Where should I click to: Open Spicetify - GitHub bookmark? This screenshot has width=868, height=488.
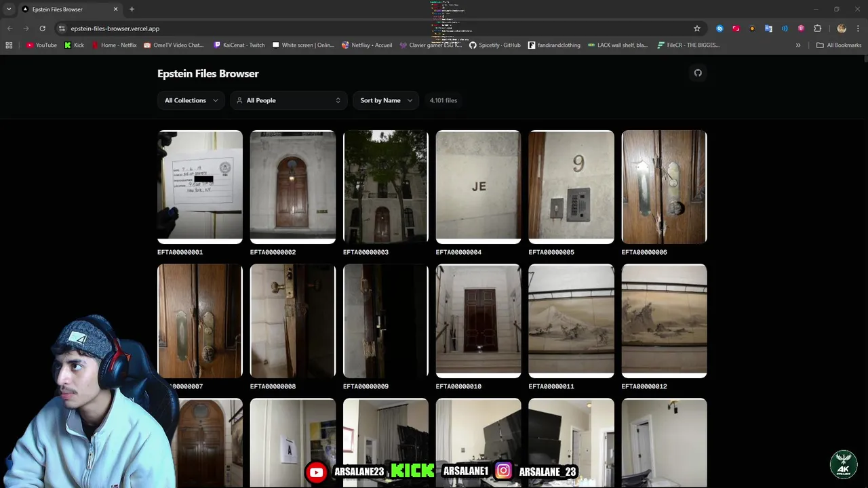tap(495, 45)
